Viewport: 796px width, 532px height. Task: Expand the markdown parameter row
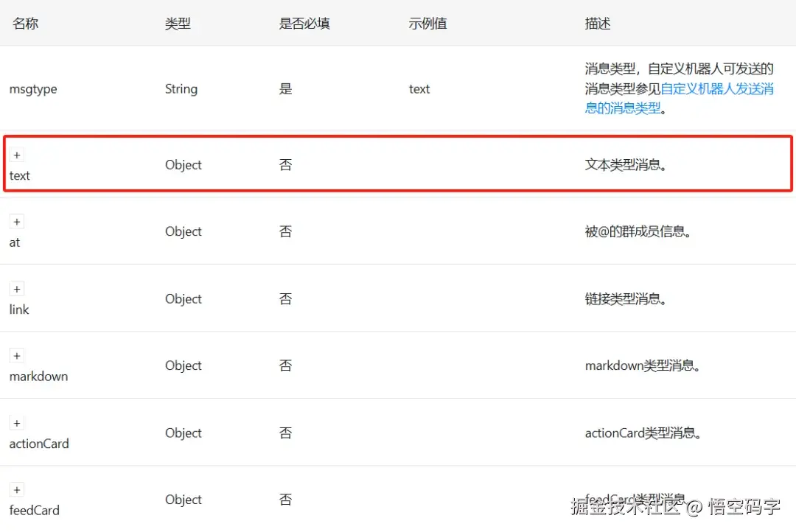click(x=17, y=356)
